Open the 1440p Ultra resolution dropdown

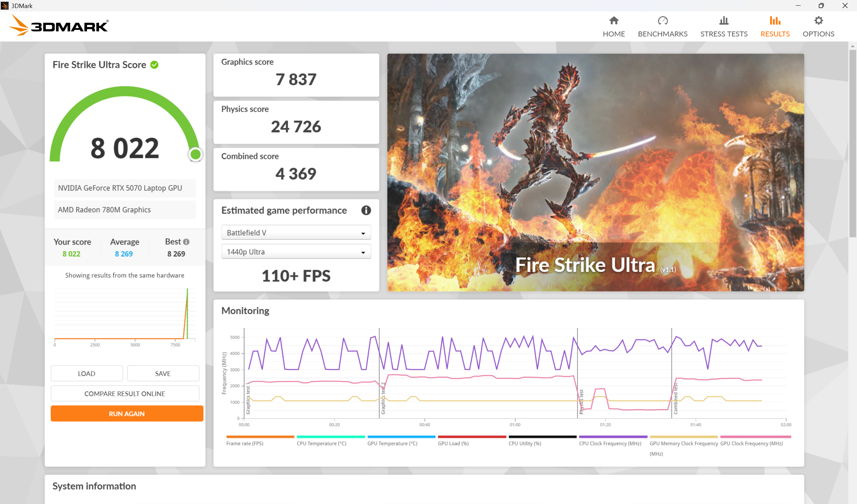(x=296, y=252)
